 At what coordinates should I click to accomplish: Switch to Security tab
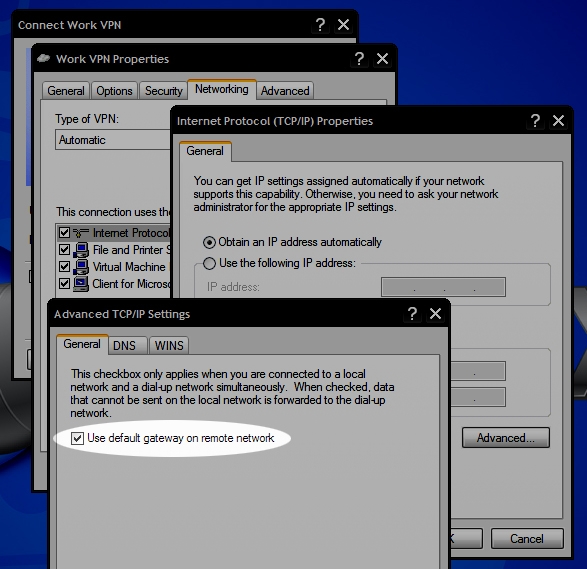pyautogui.click(x=164, y=91)
